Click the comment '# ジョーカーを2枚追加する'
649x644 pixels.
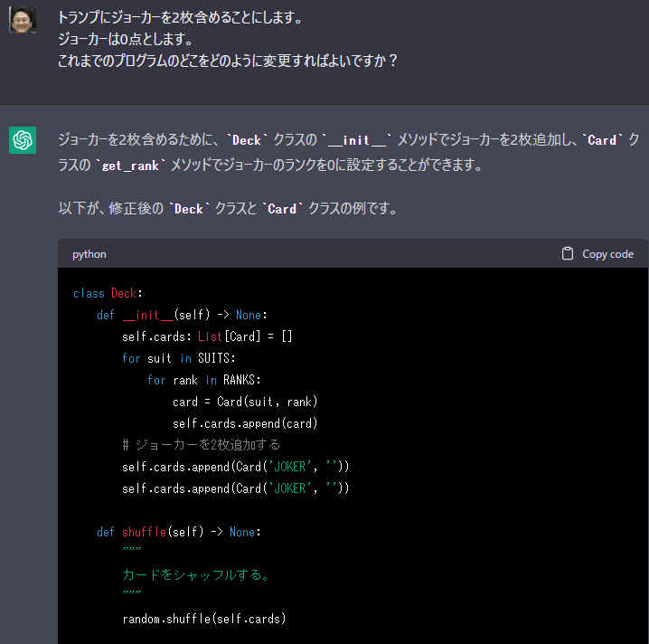click(202, 445)
